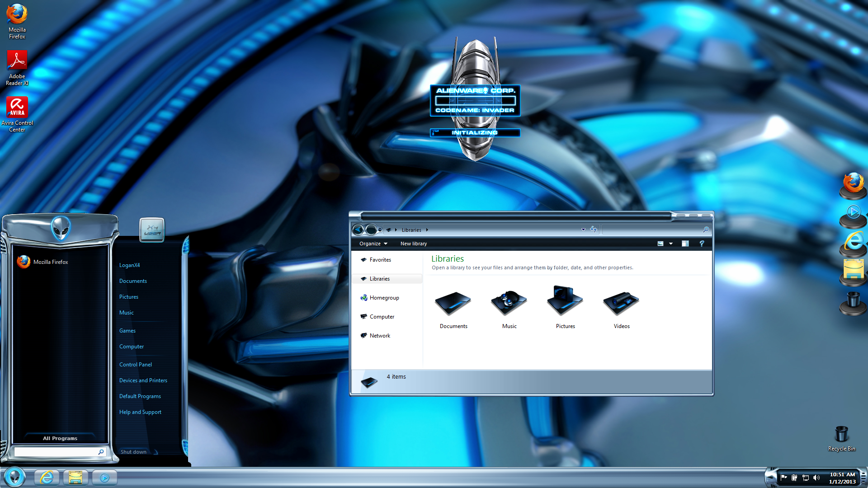Select Libraries in the navigation pane
Viewport: 868px width, 488px height.
tap(387, 279)
